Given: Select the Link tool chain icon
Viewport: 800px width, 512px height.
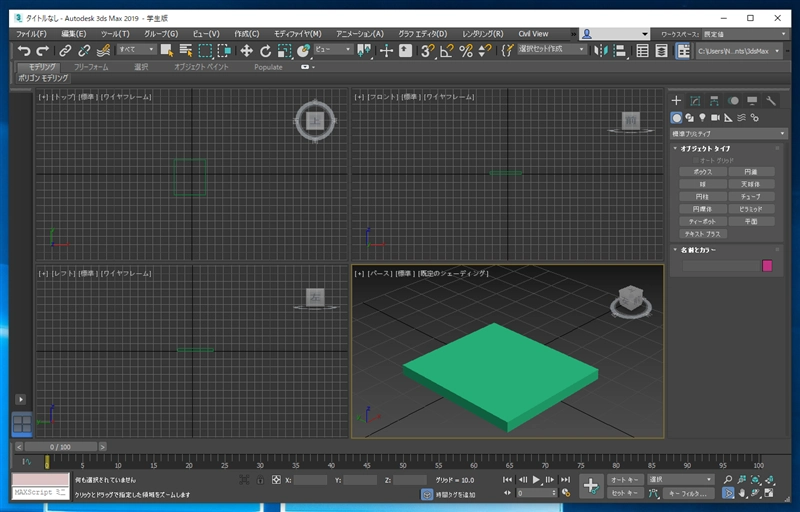Looking at the screenshot, I should (x=65, y=50).
